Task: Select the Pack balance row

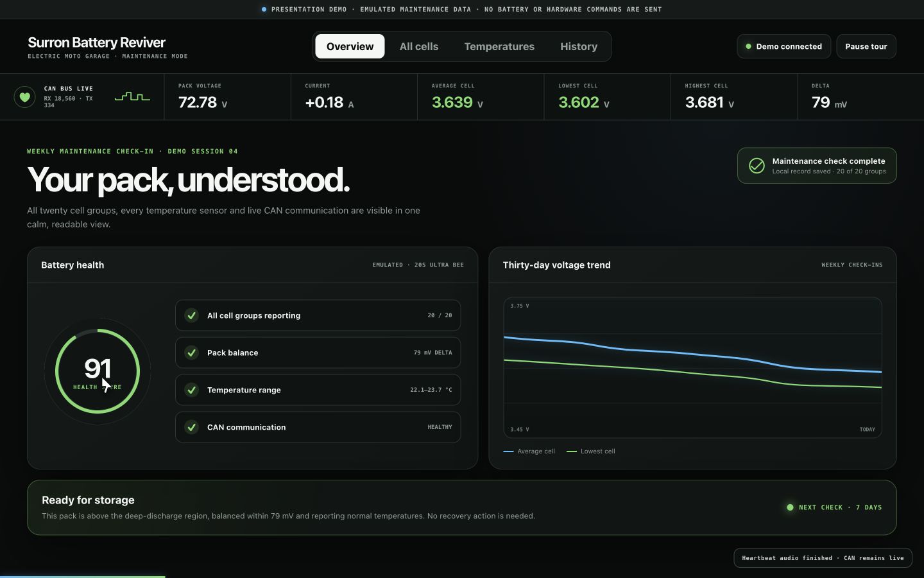Action: pyautogui.click(x=318, y=353)
